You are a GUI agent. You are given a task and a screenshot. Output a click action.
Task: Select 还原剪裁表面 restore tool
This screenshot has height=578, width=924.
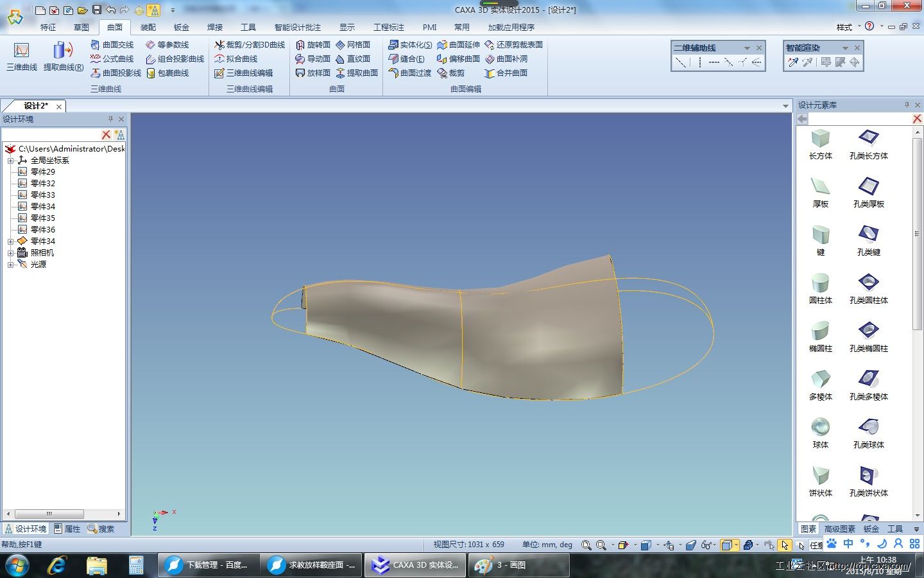click(x=513, y=45)
